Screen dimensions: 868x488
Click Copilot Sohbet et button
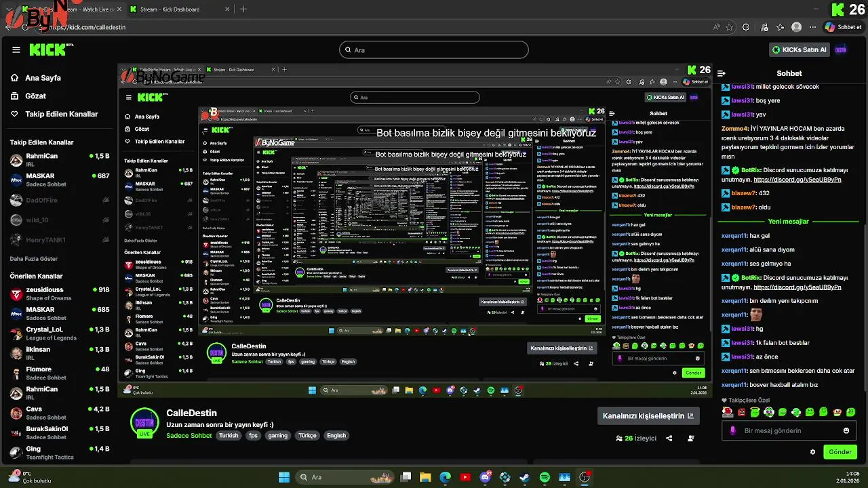(843, 27)
